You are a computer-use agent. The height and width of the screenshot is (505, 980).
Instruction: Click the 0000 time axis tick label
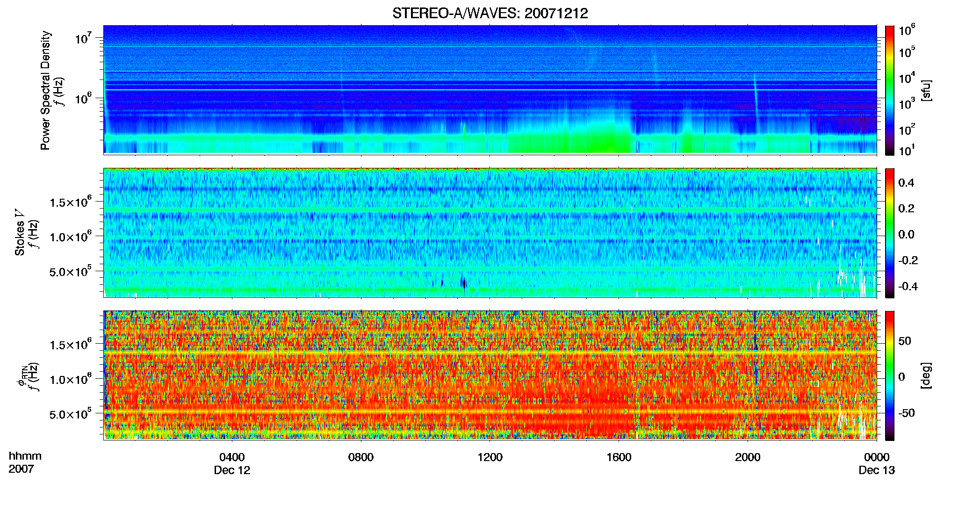(x=877, y=457)
